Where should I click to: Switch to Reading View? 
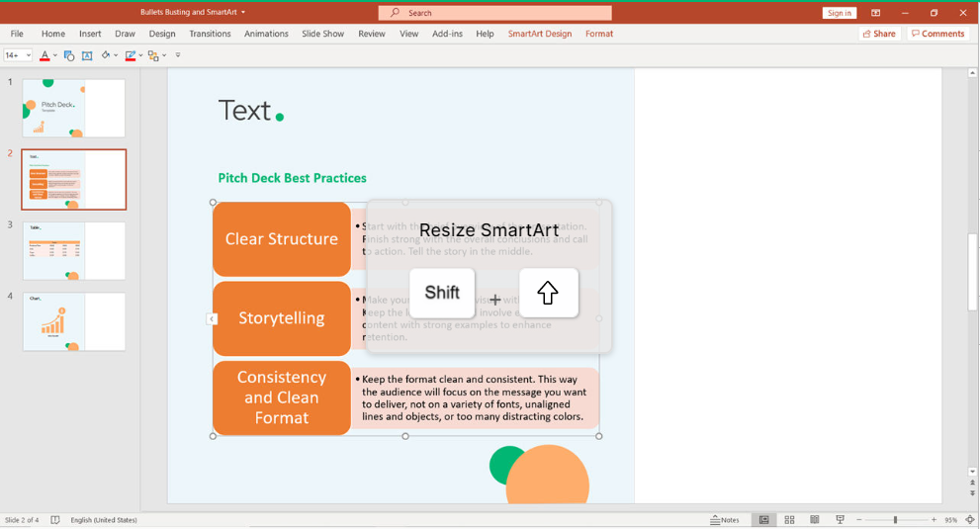(x=815, y=520)
